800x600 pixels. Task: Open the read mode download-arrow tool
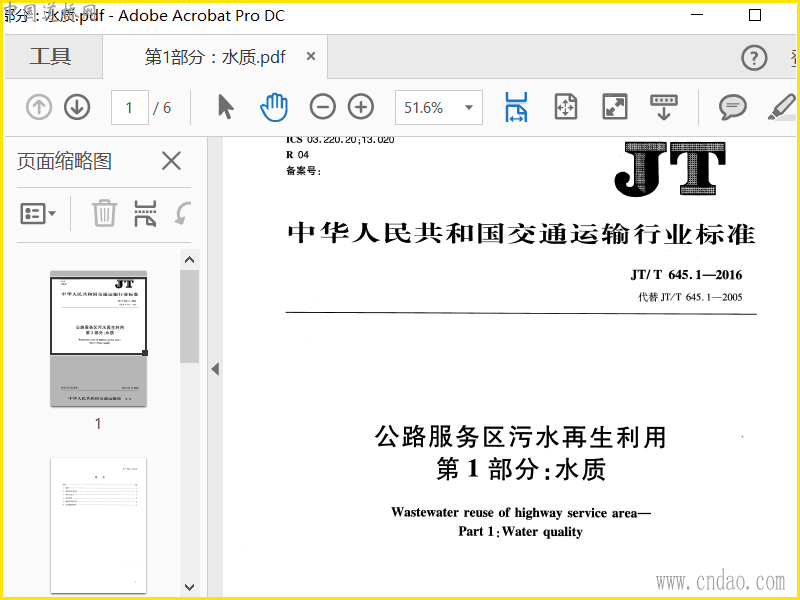point(663,107)
